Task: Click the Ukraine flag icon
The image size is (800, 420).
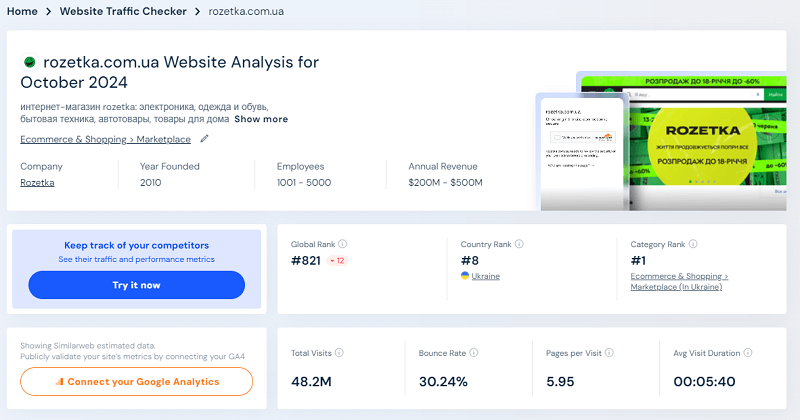Action: click(465, 276)
